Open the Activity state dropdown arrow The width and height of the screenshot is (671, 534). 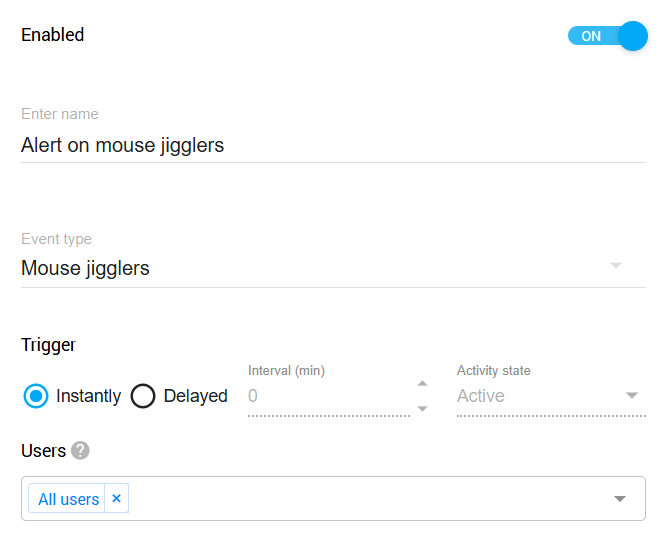[x=631, y=396]
